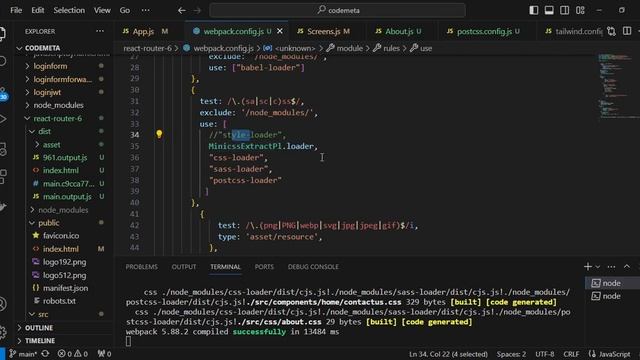Switch to the PROBLEMS panel tab
640x360 pixels.
pyautogui.click(x=141, y=267)
